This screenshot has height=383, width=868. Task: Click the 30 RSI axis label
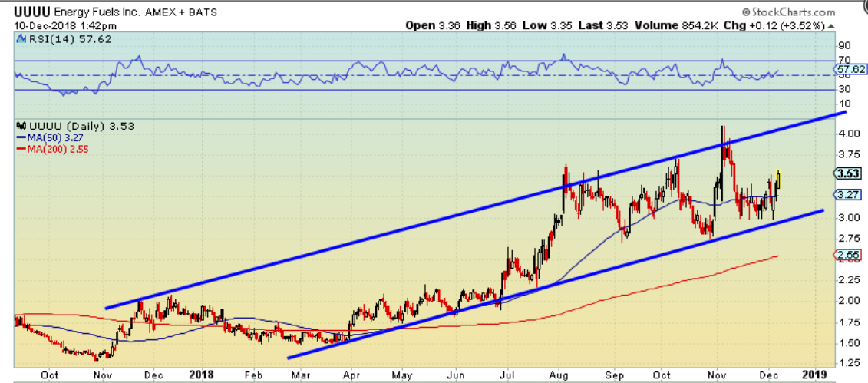click(x=845, y=88)
